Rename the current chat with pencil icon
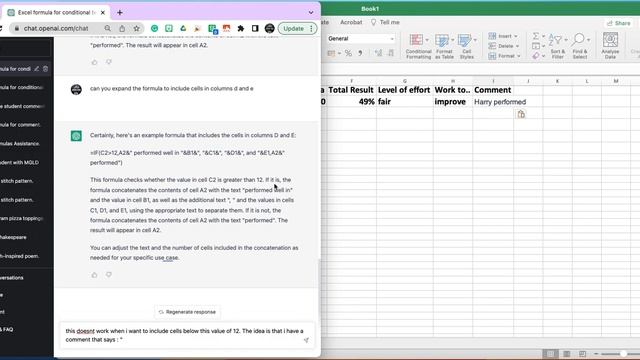Image resolution: width=640 pixels, height=360 pixels. pyautogui.click(x=37, y=69)
